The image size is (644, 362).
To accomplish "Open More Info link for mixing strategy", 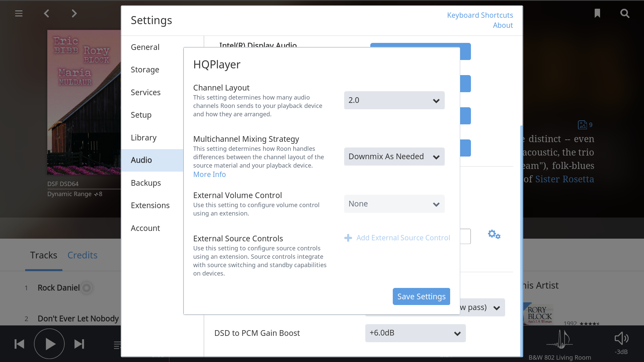I will [x=210, y=174].
